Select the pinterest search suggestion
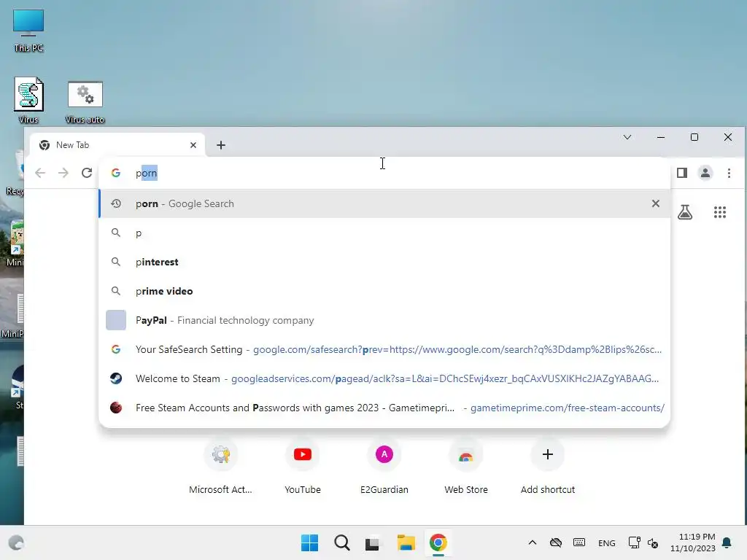Screen dimensions: 747x560 pos(384,262)
